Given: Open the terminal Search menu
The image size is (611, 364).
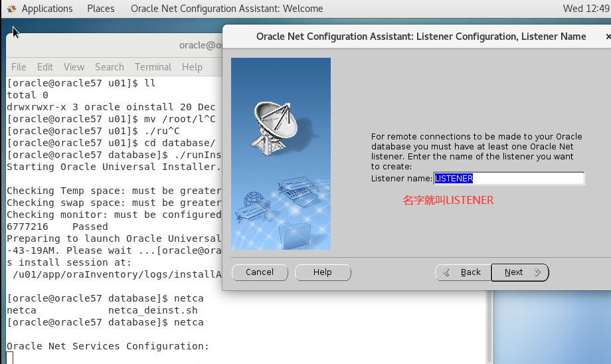Looking at the screenshot, I should point(110,67).
